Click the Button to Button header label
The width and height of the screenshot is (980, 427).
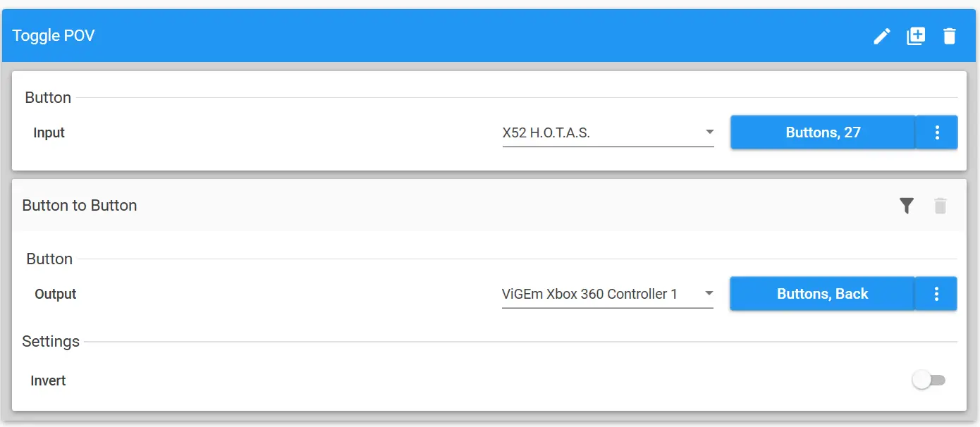click(80, 206)
